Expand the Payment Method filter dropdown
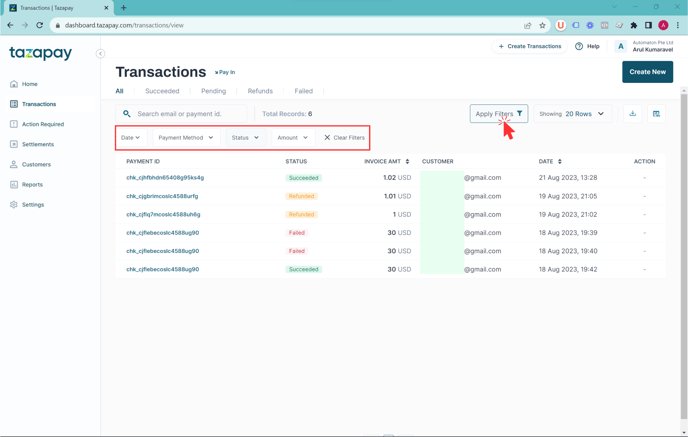 pos(186,137)
